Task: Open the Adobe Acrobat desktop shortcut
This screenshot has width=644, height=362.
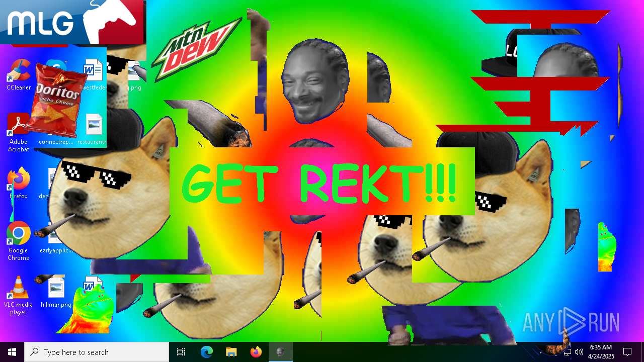Action: pyautogui.click(x=19, y=133)
